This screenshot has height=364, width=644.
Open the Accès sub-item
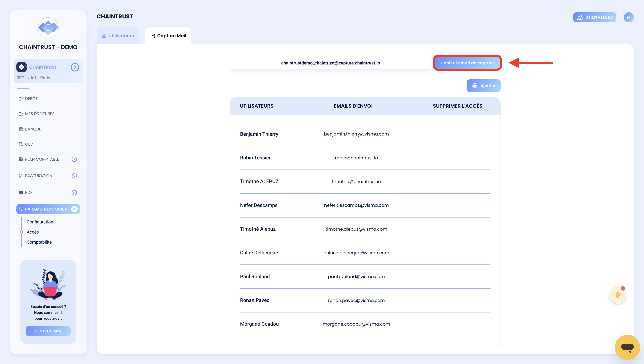pyautogui.click(x=33, y=232)
